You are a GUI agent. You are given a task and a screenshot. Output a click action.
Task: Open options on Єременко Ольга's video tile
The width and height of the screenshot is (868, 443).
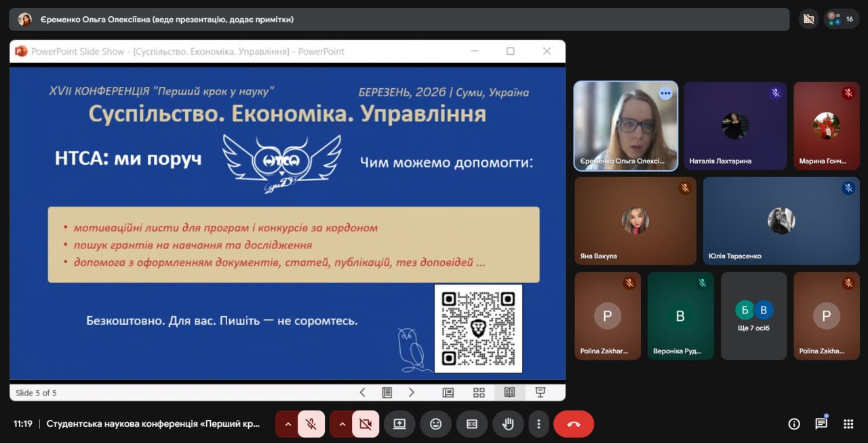tap(665, 94)
